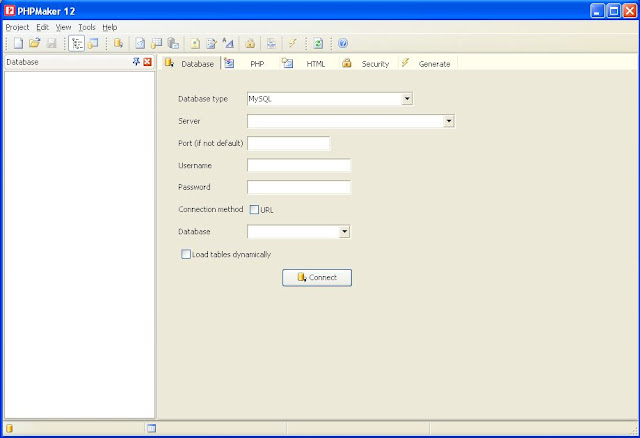This screenshot has height=438, width=640.
Task: Open the Edit menu
Action: 42,27
